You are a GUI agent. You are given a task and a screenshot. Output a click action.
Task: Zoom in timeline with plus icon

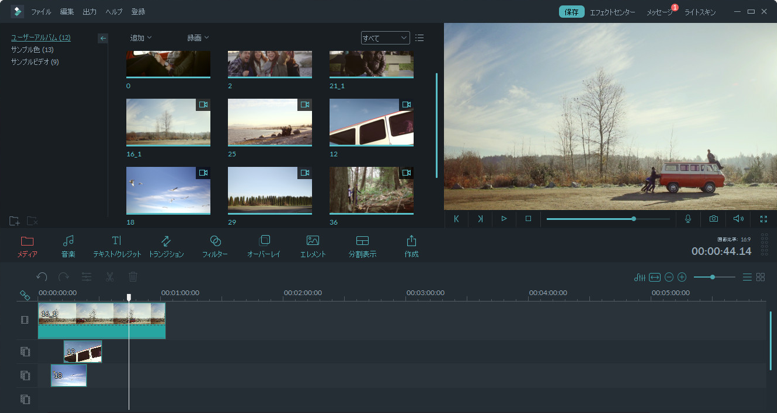tap(682, 277)
